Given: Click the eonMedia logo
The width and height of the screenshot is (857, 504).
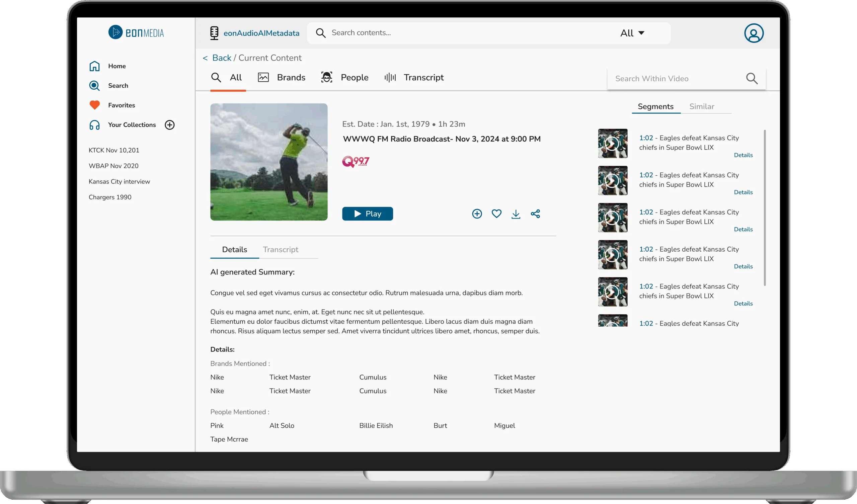Looking at the screenshot, I should [136, 33].
